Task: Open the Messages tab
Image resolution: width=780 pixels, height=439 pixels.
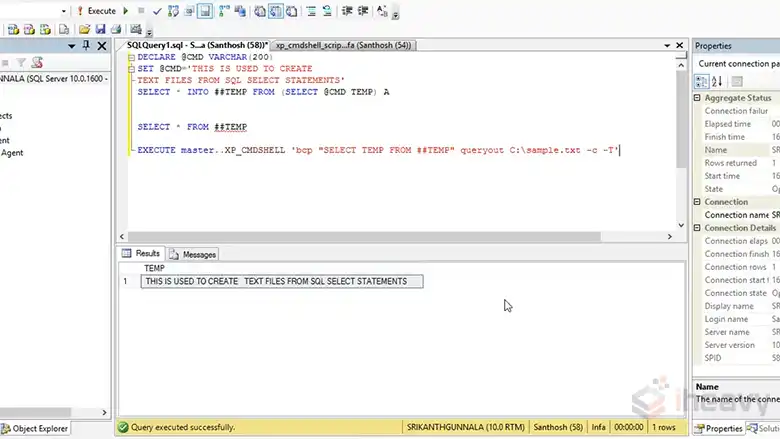Action: pyautogui.click(x=193, y=255)
